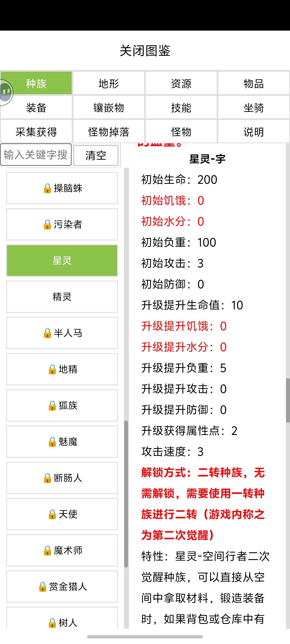This screenshot has width=290, height=644.
Task: Click the lock icon beside 天使
Action: (52, 514)
